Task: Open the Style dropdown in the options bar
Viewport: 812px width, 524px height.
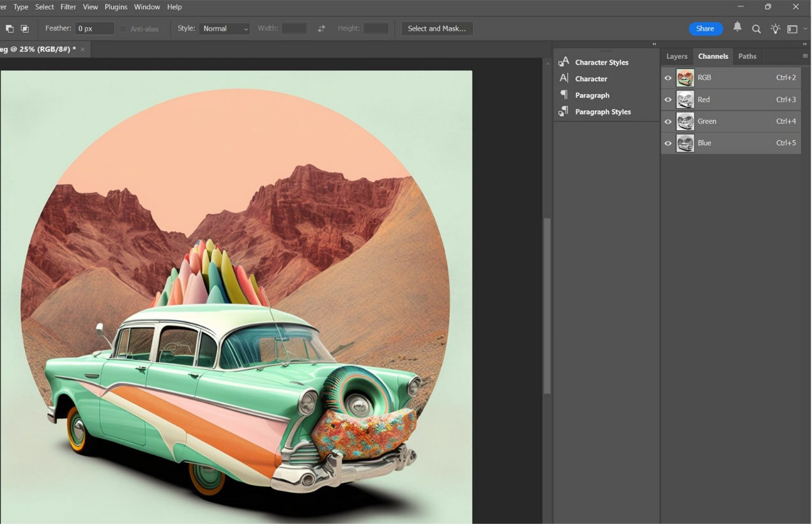Action: click(224, 28)
